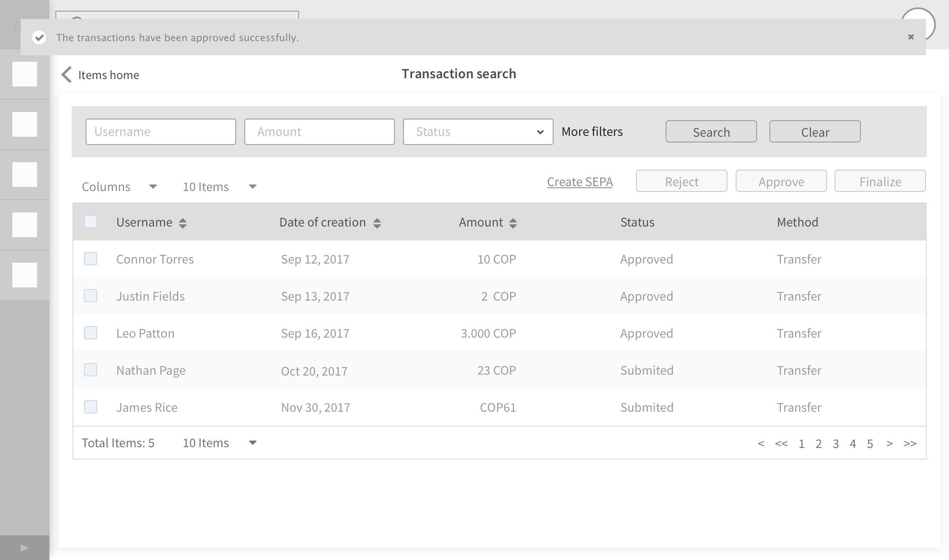Expand sidebar with bottom play arrow
This screenshot has height=560, width=949.
click(x=24, y=548)
